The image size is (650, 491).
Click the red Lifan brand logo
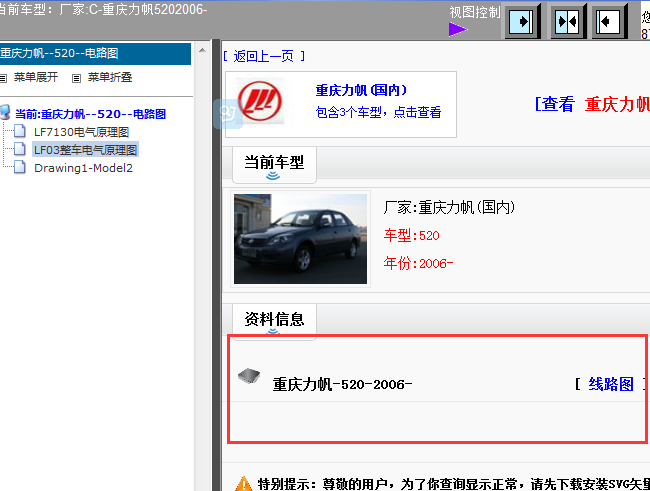(260, 102)
